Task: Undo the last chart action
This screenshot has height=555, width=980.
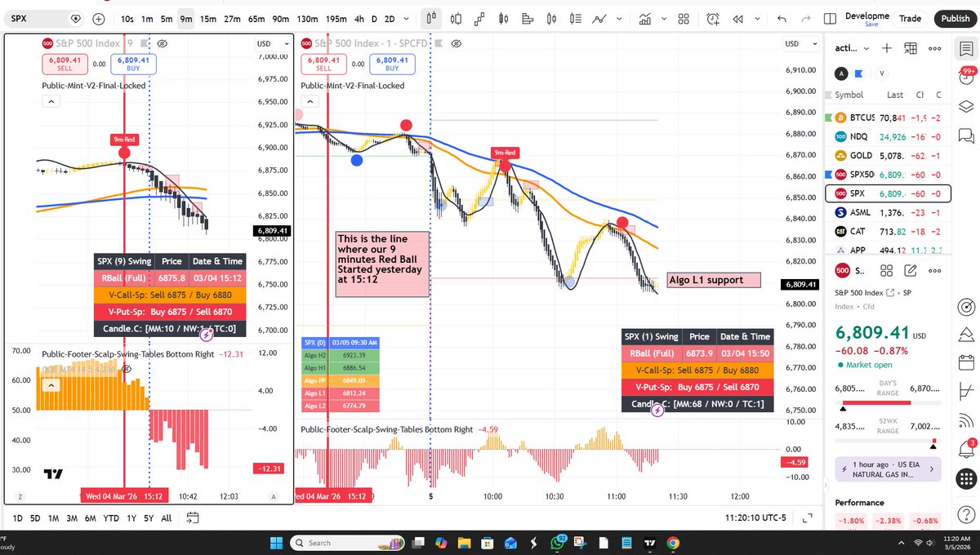Action: coord(782,18)
